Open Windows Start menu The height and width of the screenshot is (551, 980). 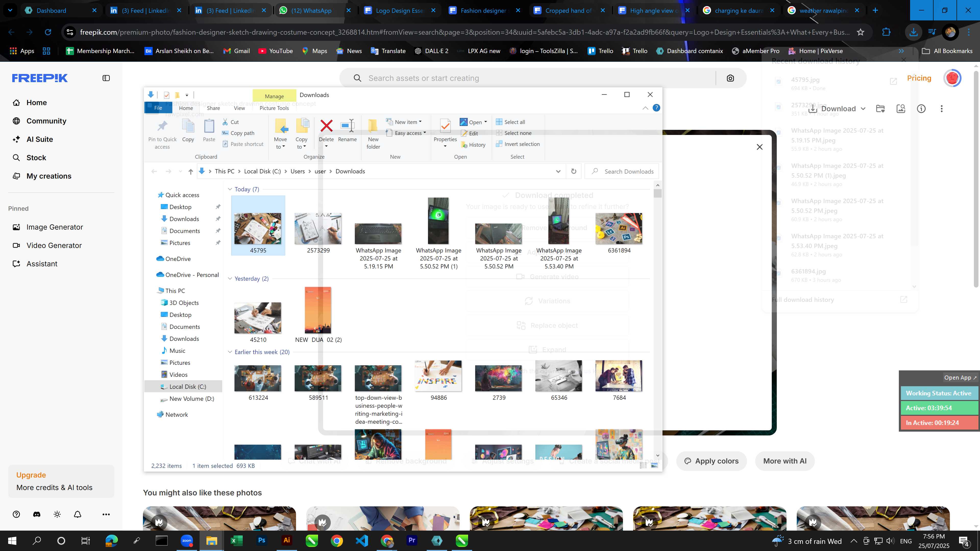[x=12, y=541]
